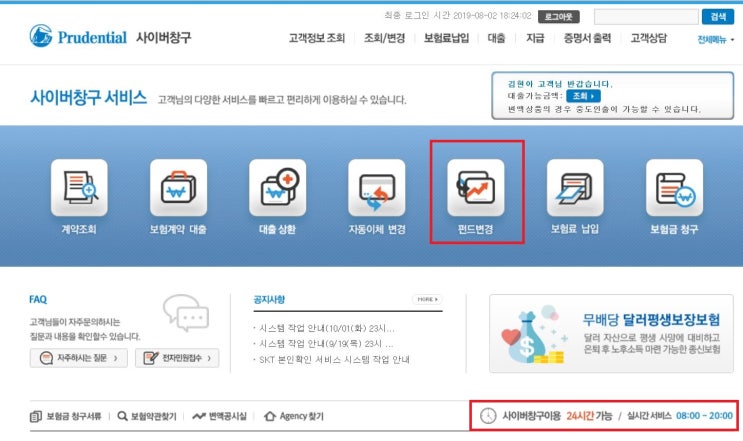This screenshot has width=743, height=441.
Task: Open notice 시스템 작업 안내(9/19(목) 23시
Action: (x=324, y=344)
